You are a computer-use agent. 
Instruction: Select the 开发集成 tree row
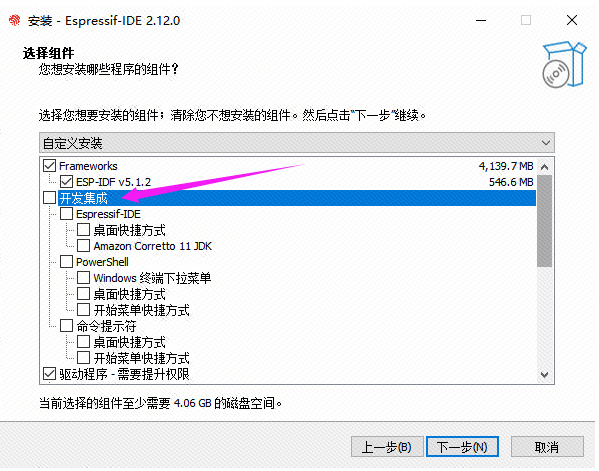click(x=296, y=198)
